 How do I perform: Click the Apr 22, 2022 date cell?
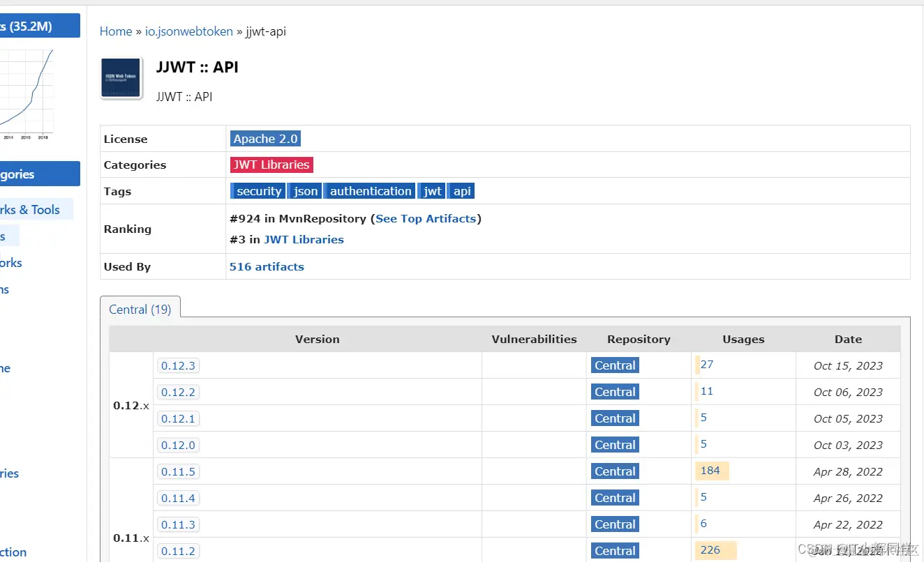point(848,524)
